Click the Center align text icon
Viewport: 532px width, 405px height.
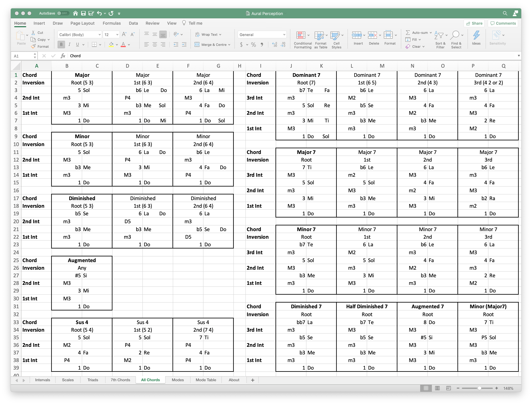tap(155, 45)
